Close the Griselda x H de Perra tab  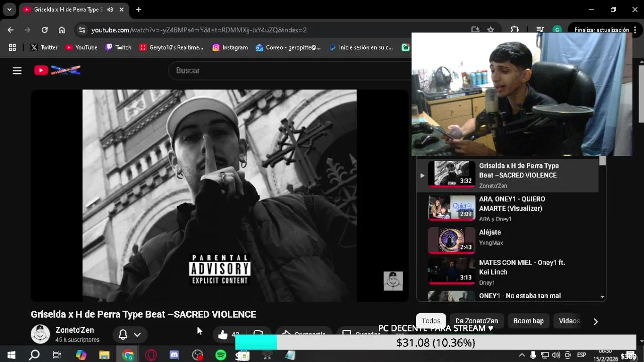[121, 10]
